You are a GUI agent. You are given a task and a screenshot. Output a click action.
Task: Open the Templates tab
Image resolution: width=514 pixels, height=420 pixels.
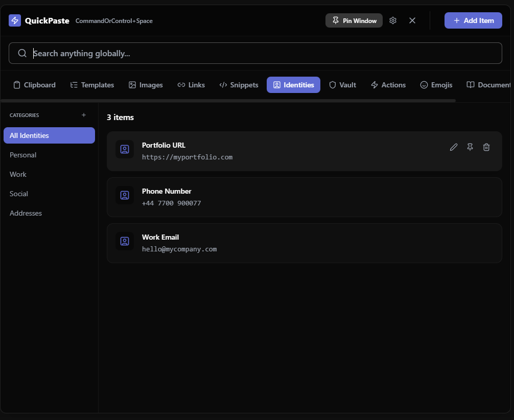(92, 85)
